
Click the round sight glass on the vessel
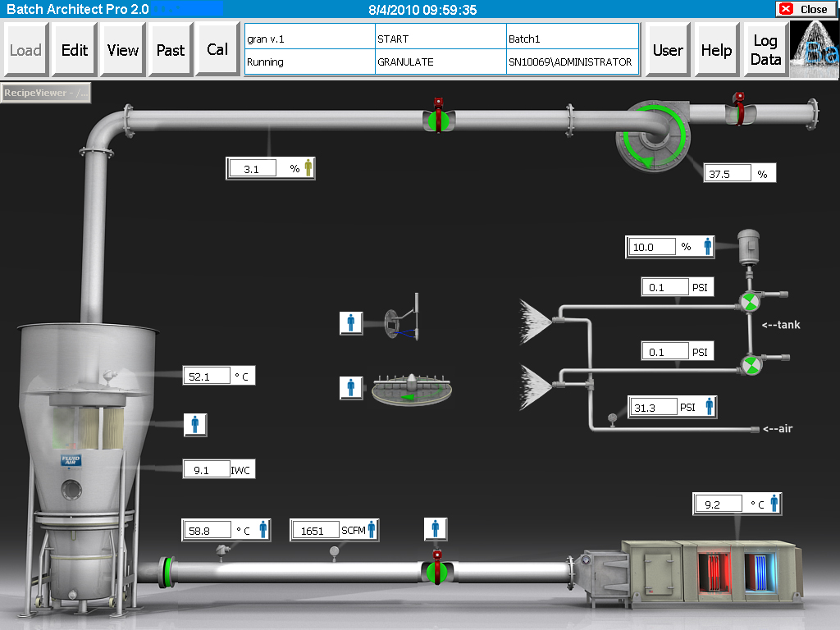click(x=71, y=489)
